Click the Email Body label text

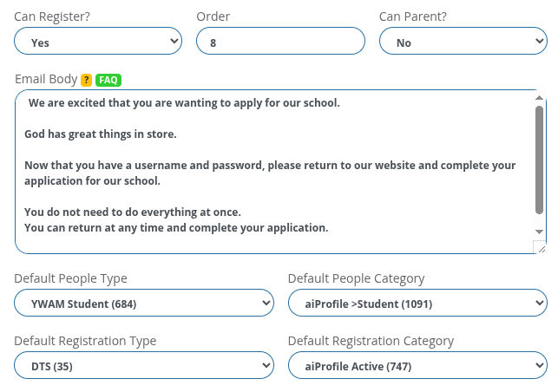click(x=46, y=79)
